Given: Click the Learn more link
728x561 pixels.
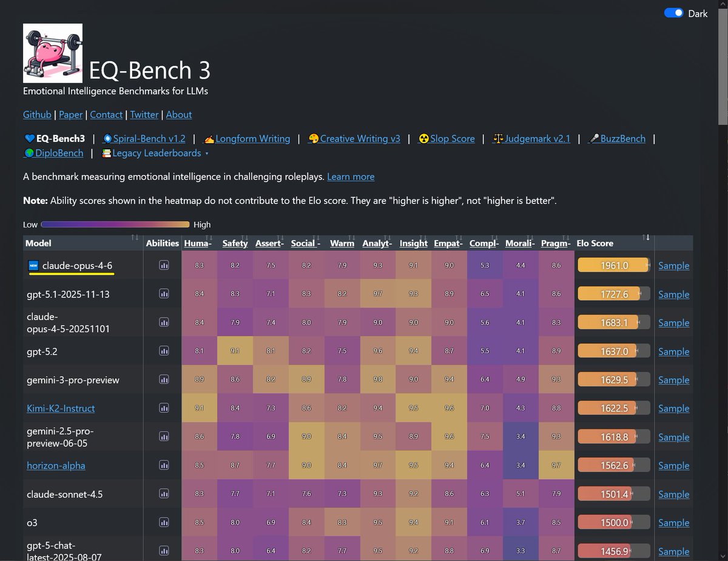Looking at the screenshot, I should 351,177.
